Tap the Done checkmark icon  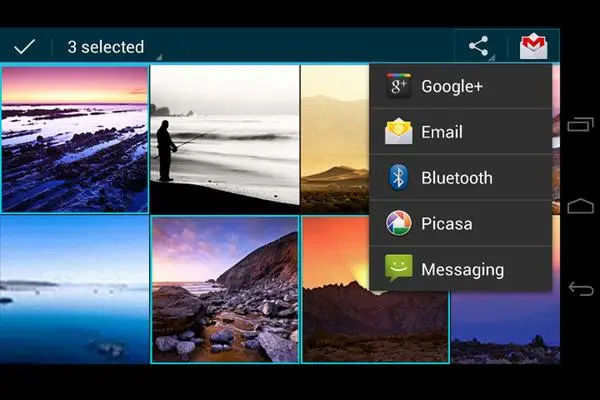point(25,46)
